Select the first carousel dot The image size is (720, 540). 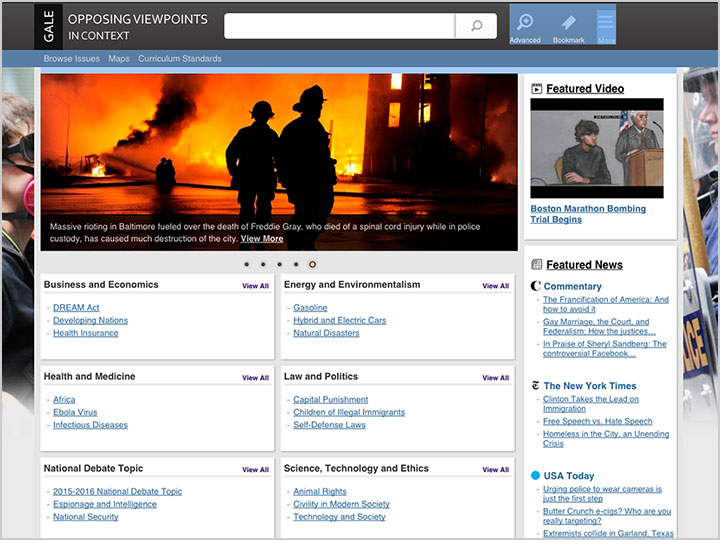247,264
